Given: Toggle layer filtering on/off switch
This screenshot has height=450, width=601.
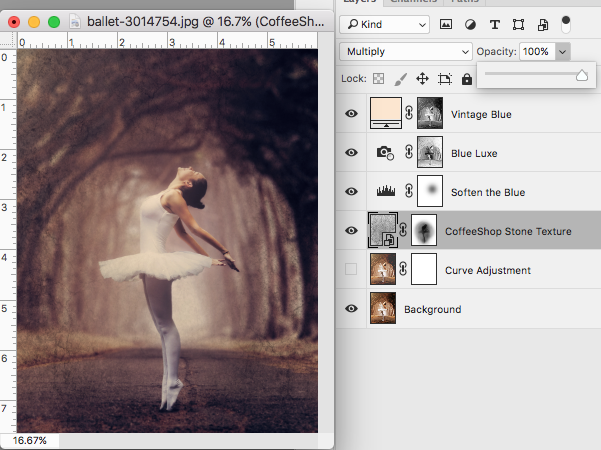Looking at the screenshot, I should click(x=566, y=25).
